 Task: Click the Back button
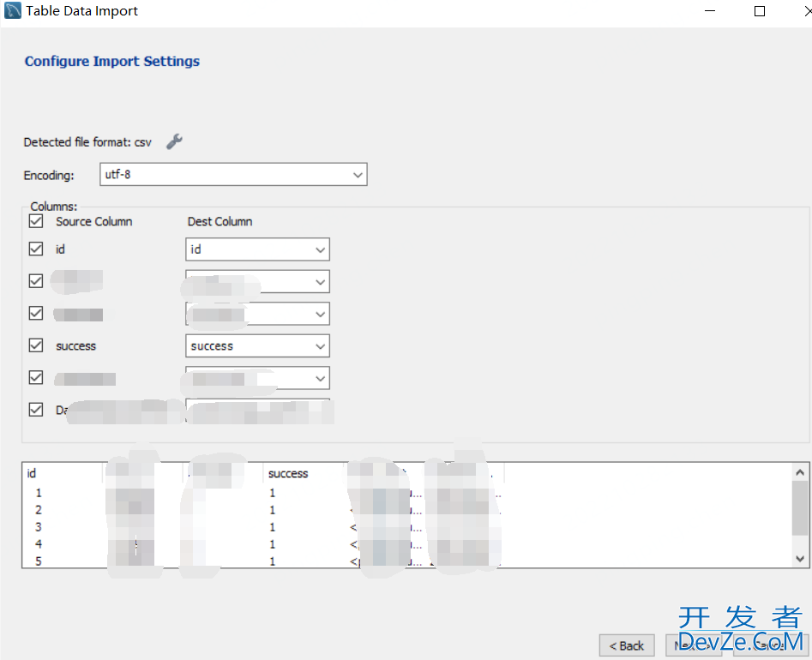tap(627, 645)
